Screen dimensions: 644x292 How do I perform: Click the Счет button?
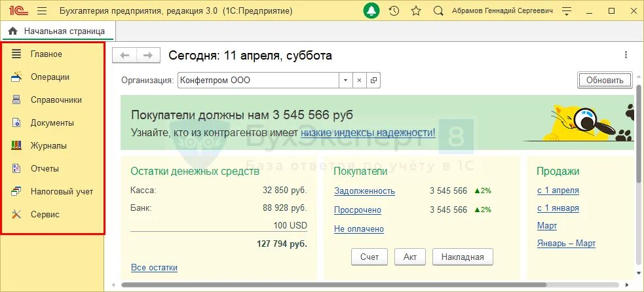(x=369, y=257)
